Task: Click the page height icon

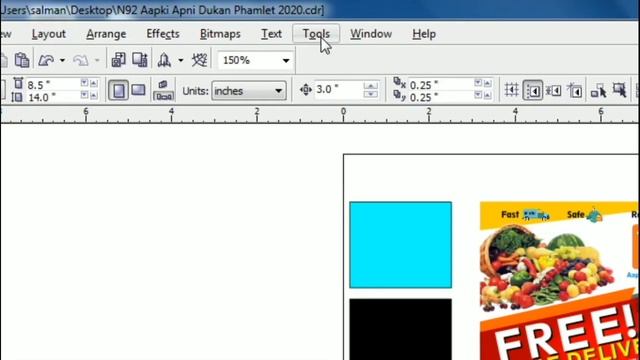Action: pos(17,97)
